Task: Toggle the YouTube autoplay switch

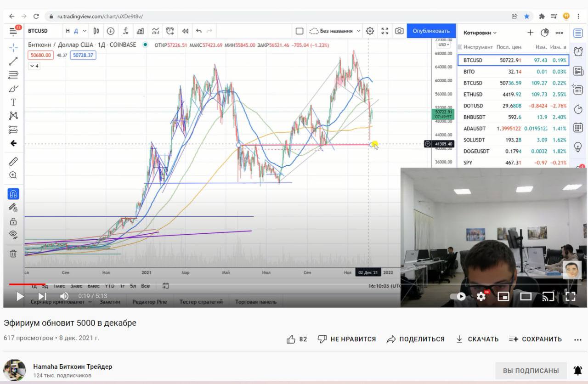Action: click(458, 296)
